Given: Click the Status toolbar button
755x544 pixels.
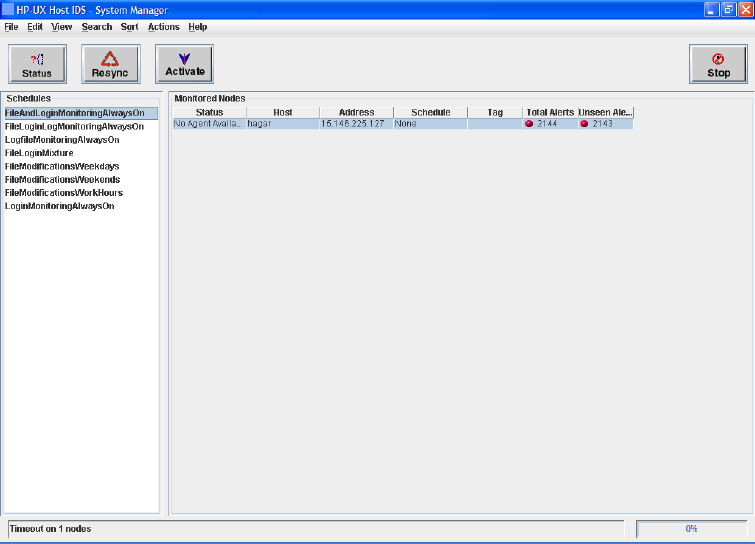Looking at the screenshot, I should (x=37, y=65).
